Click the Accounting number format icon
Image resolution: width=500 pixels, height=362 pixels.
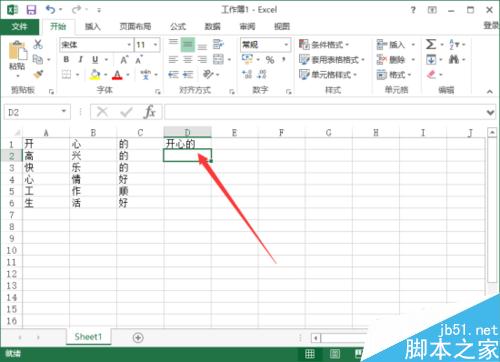coord(248,59)
